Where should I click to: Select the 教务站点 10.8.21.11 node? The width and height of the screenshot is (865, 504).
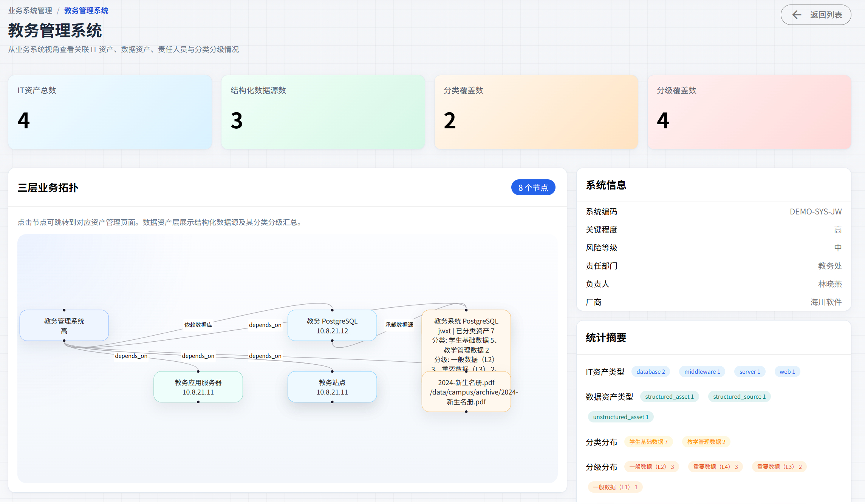click(x=332, y=387)
